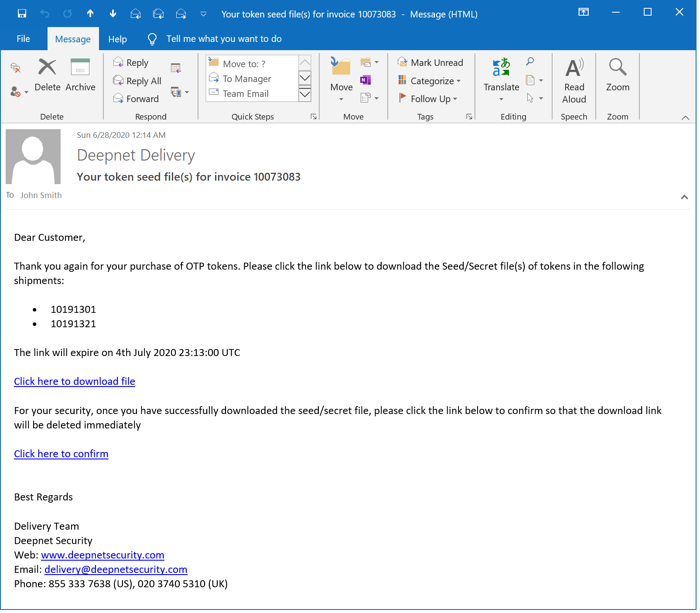This screenshot has height=613, width=700.
Task: Select the 'Team Email' quick step
Action: pos(253,93)
